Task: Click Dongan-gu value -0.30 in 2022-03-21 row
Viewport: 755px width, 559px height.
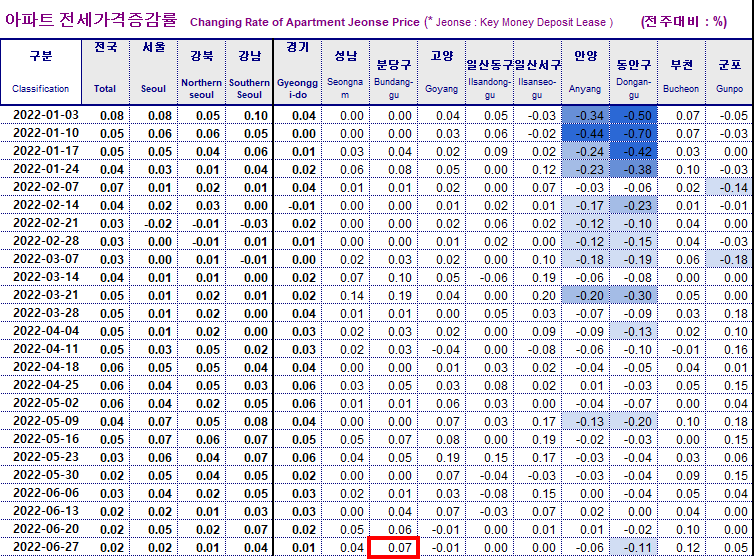Action: pos(634,296)
